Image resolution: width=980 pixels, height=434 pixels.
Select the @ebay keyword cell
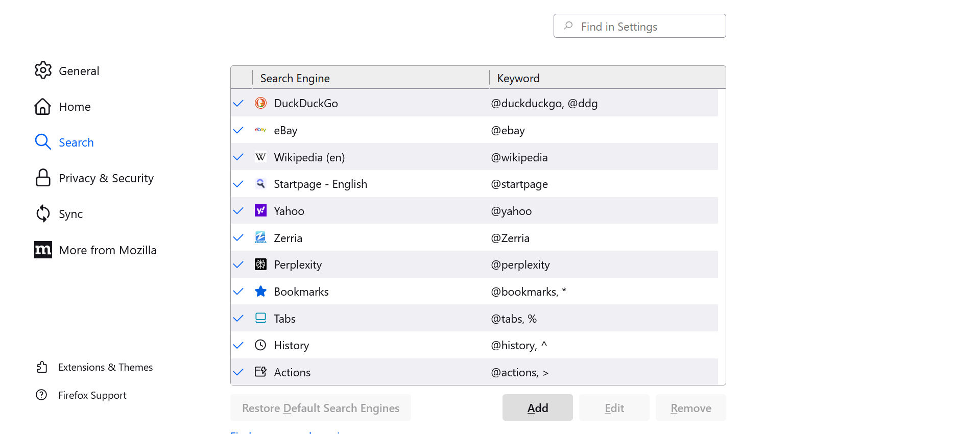pyautogui.click(x=508, y=130)
